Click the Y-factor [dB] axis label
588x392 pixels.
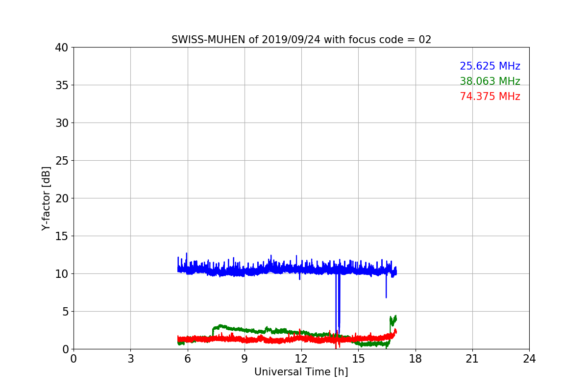tap(46, 198)
